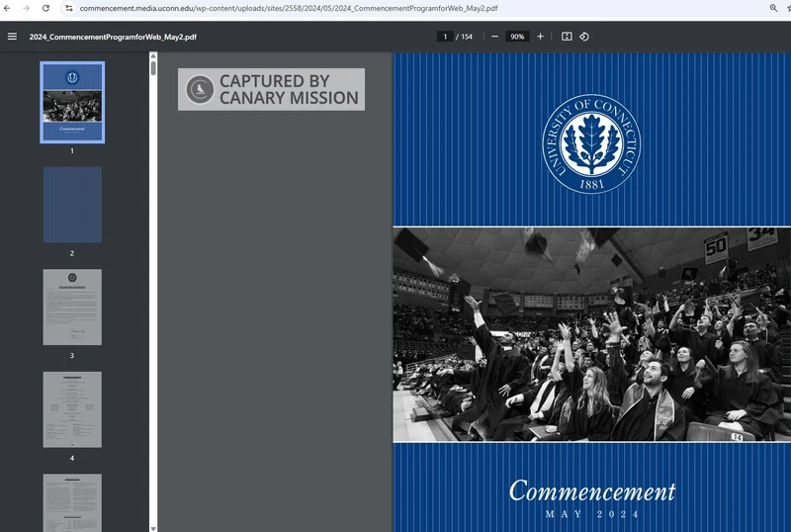The height and width of the screenshot is (532, 791).
Task: Click the University of Connecticut seal
Action: coord(591,143)
